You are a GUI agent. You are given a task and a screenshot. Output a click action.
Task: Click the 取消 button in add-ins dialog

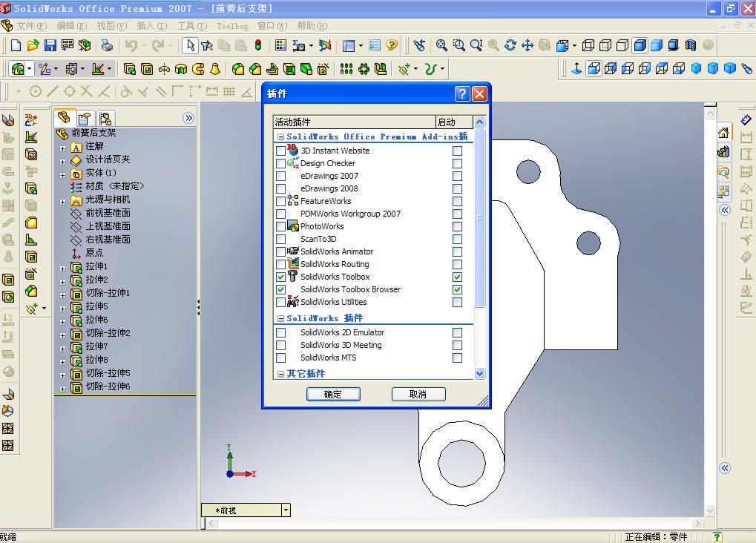(x=418, y=395)
